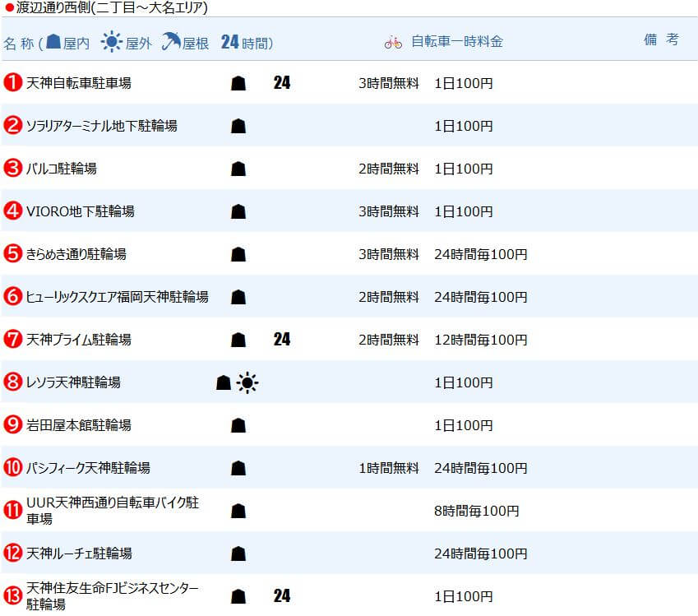Select VIORO地下駐輪場 name

(80, 211)
